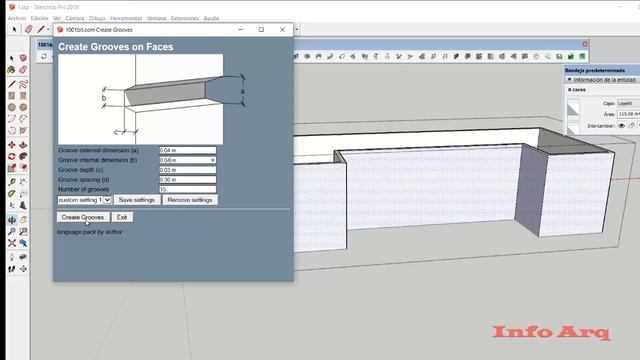
Task: Select the Line pencil tool in left toolset
Action: pos(11,84)
